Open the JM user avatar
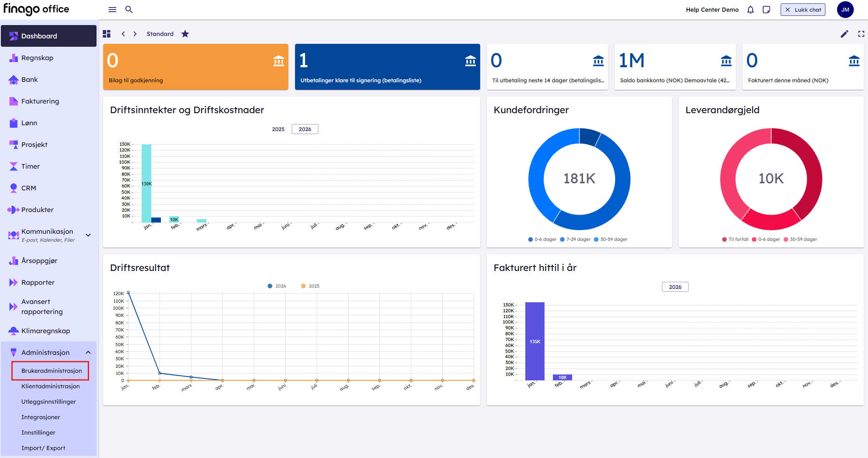The width and height of the screenshot is (868, 458). 845,10
